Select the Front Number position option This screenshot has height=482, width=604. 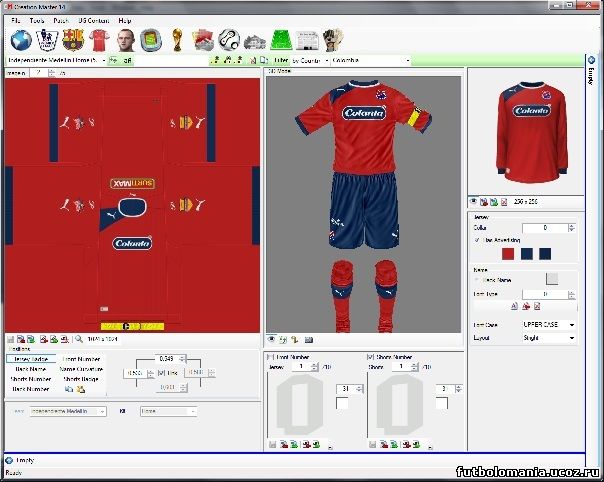click(81, 359)
